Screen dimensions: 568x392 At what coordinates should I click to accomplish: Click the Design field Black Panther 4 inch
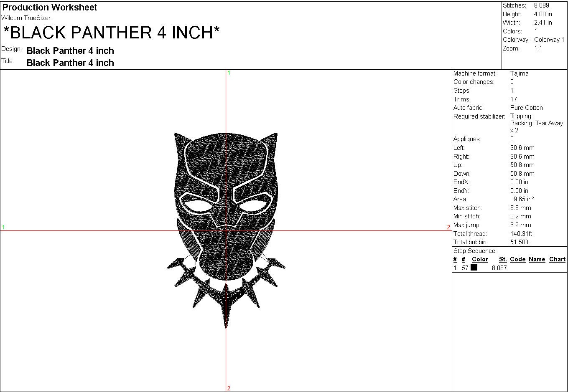(x=70, y=51)
